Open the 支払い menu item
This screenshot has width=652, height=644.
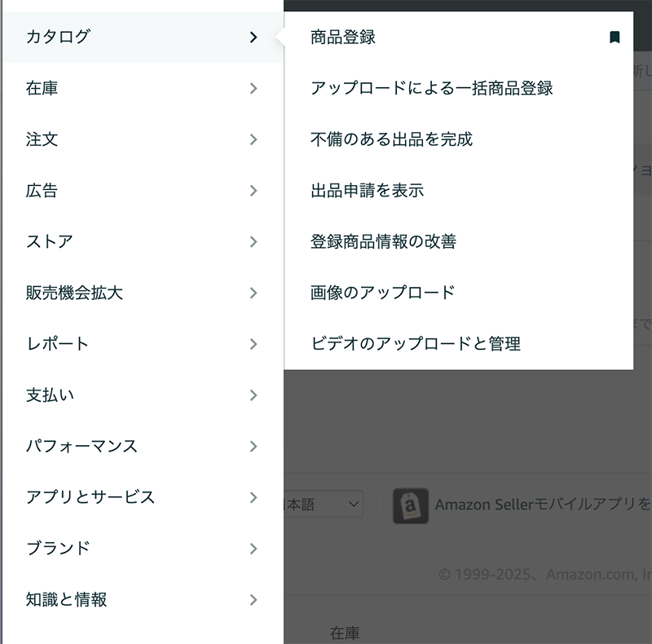(x=144, y=395)
